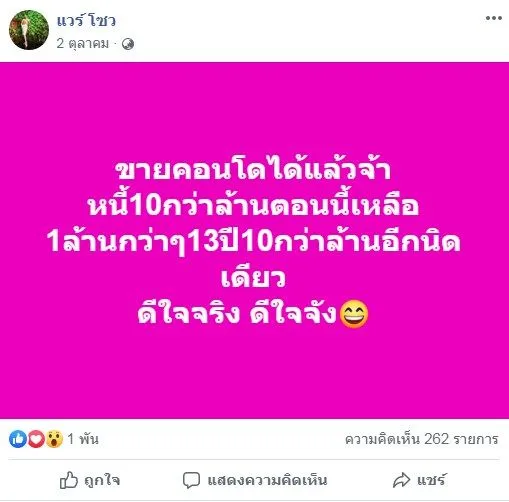Open the three-dots post options menu
509x502 pixels.
click(x=494, y=18)
